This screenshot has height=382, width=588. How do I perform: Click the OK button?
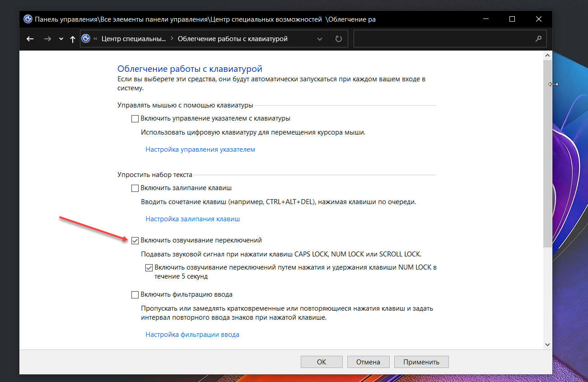pos(321,362)
